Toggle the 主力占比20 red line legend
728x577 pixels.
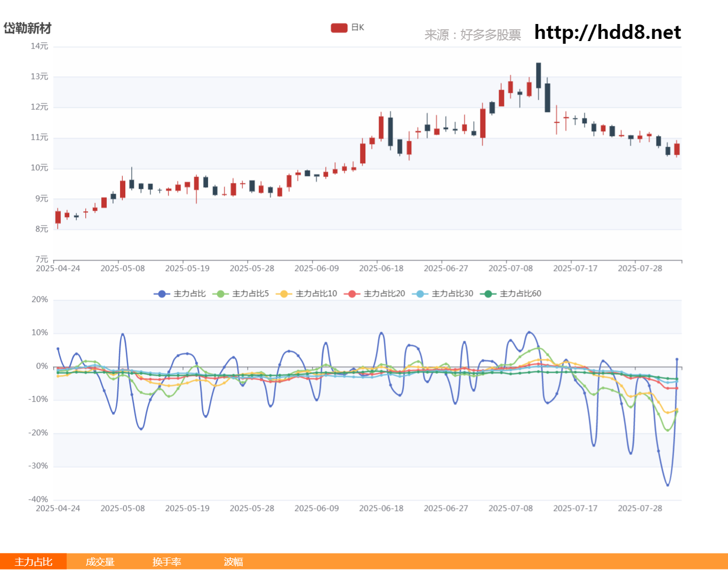pyautogui.click(x=374, y=294)
